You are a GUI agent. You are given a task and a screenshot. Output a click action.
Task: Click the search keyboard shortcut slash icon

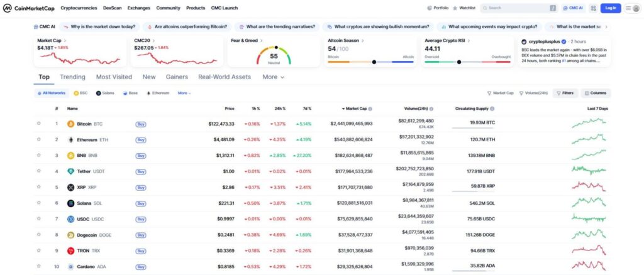tap(553, 8)
